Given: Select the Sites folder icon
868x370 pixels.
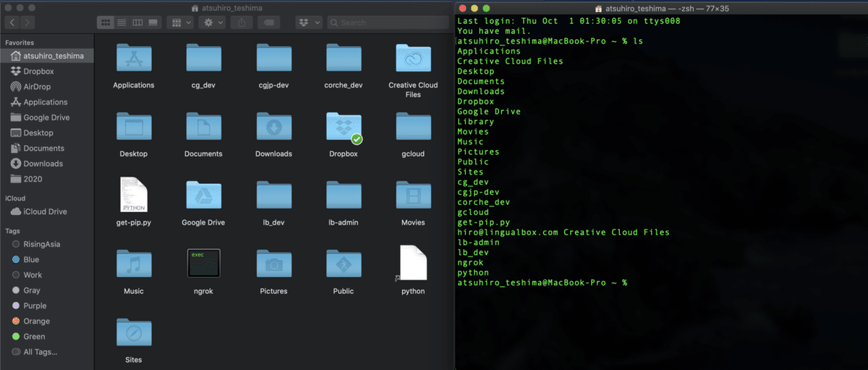Looking at the screenshot, I should [134, 333].
